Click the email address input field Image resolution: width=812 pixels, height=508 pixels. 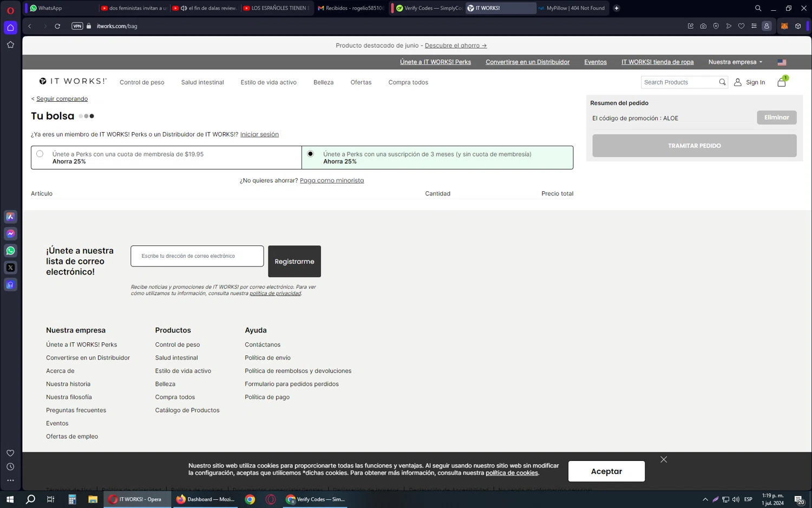click(x=197, y=256)
